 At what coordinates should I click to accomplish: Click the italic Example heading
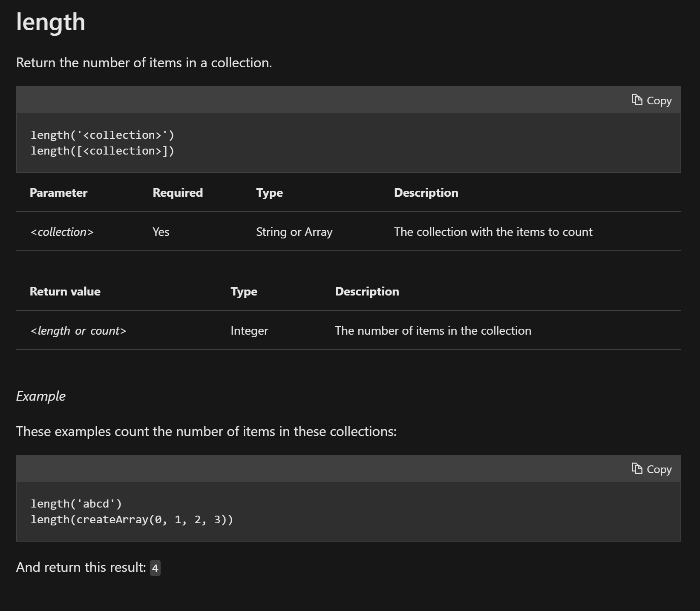point(41,396)
